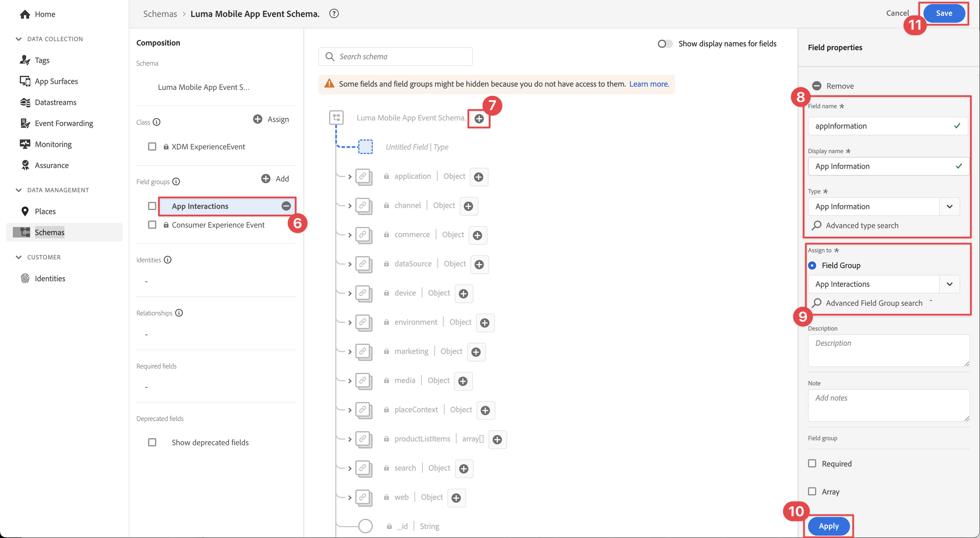
Task: Click the plus icon next to commerce Object
Action: (x=477, y=235)
